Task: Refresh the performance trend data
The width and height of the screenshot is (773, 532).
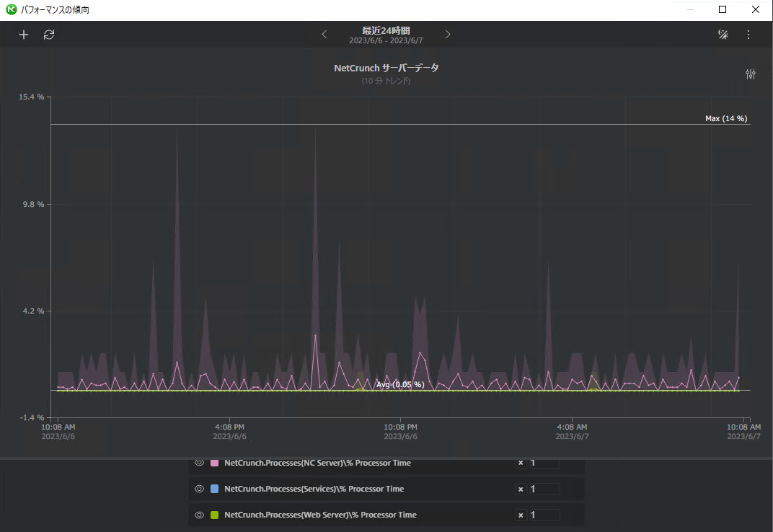Action: tap(49, 35)
